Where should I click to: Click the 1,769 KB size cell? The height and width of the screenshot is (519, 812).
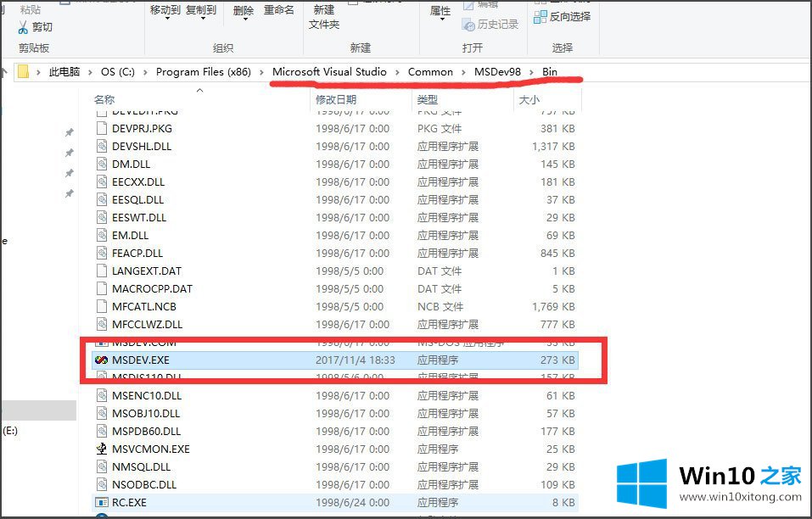click(x=553, y=307)
